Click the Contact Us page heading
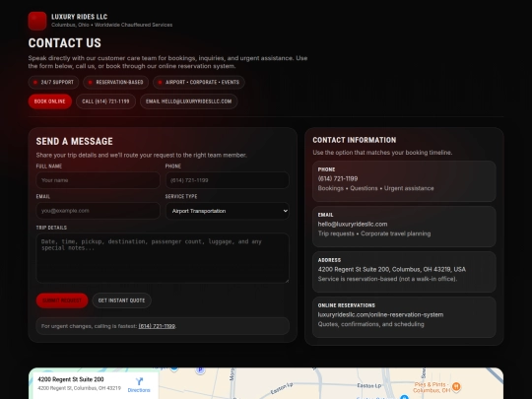Image resolution: width=532 pixels, height=399 pixels. [x=64, y=43]
